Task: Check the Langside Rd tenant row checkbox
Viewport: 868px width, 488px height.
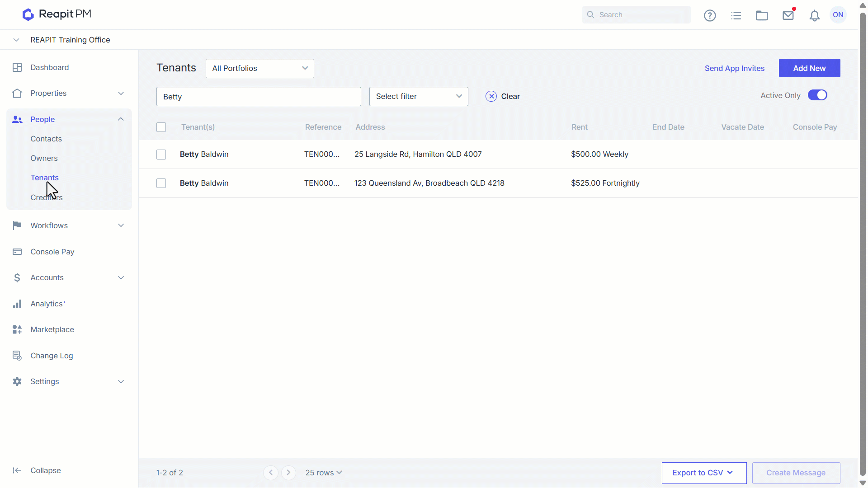Action: pos(161,155)
